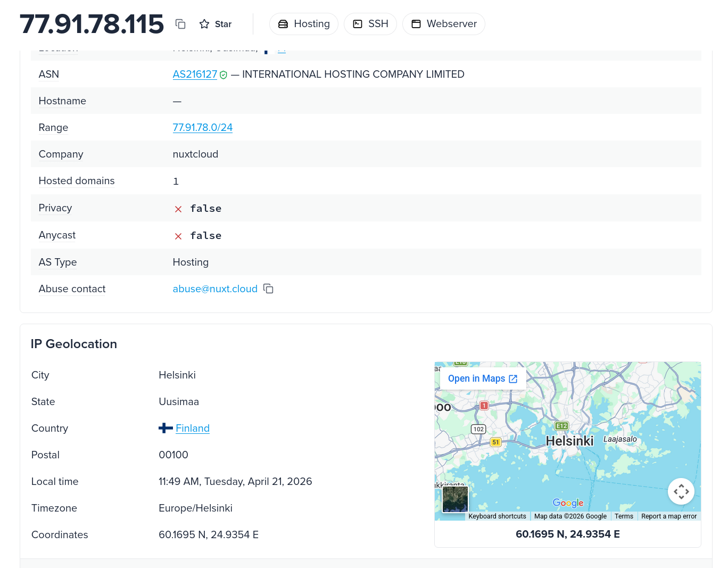Screen dimensions: 728x568
Task: Click Open in Maps
Action: click(482, 378)
